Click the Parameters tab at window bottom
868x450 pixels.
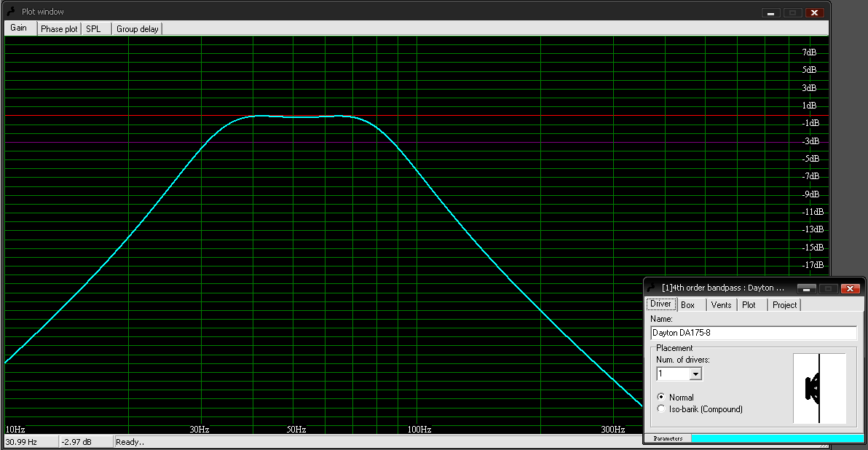668,438
